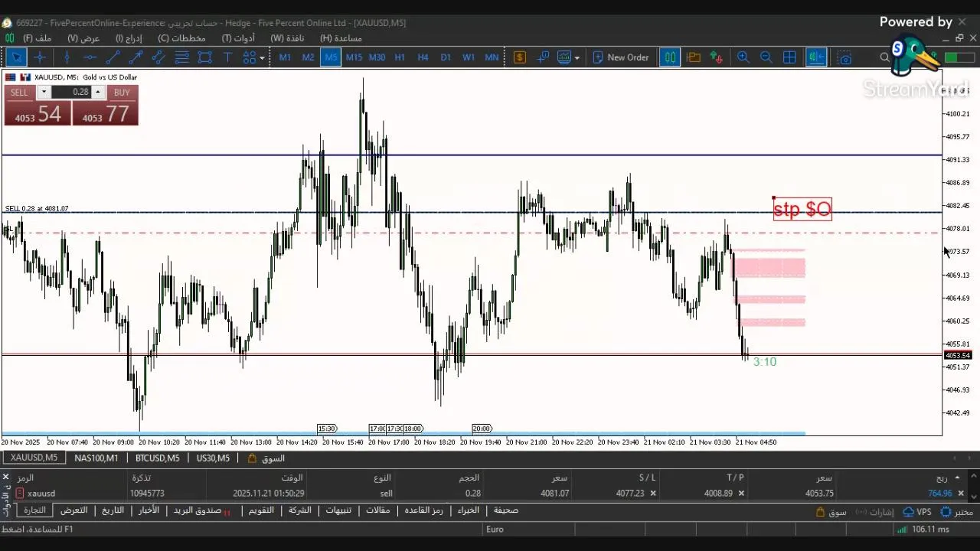Switch chart to M1 timeframe
The image size is (980, 551).
click(285, 57)
